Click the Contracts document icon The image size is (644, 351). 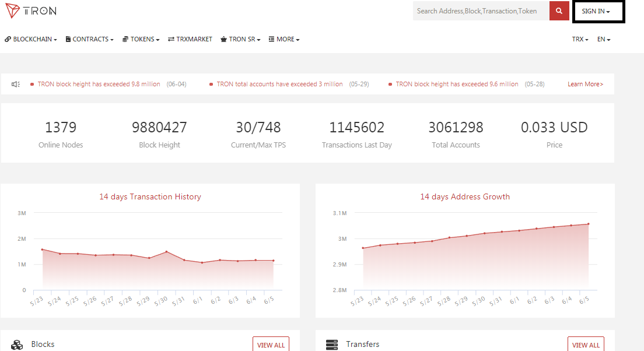(x=68, y=40)
